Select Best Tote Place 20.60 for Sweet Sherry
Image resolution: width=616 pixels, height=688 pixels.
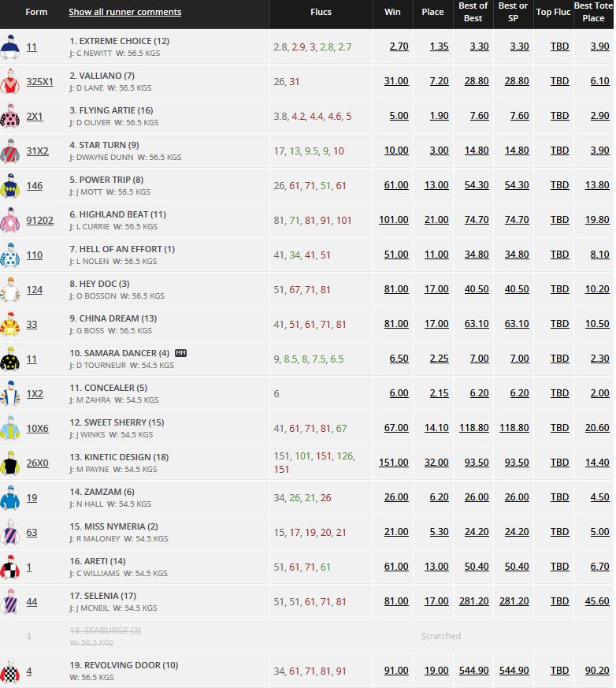tap(598, 429)
